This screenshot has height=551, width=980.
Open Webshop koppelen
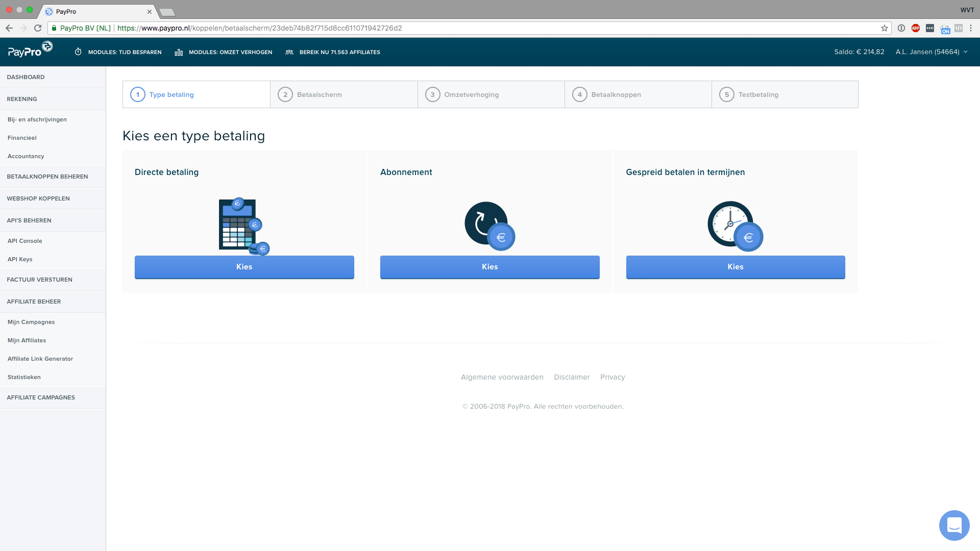53,198
